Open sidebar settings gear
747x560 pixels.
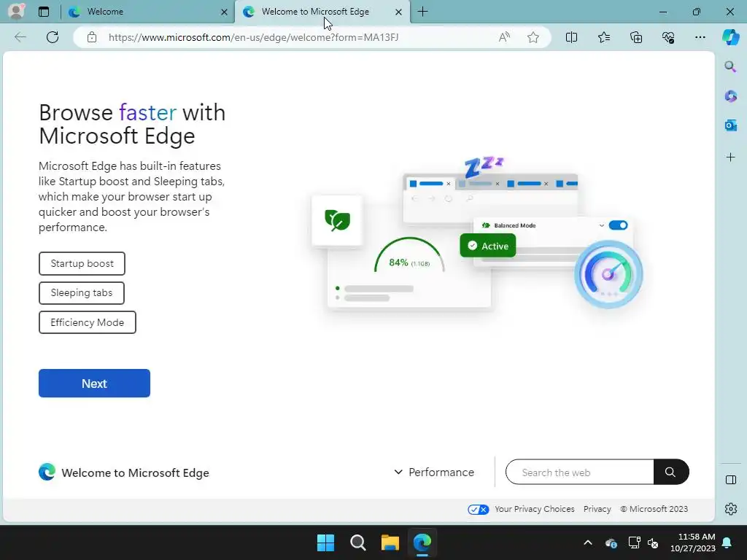730,509
